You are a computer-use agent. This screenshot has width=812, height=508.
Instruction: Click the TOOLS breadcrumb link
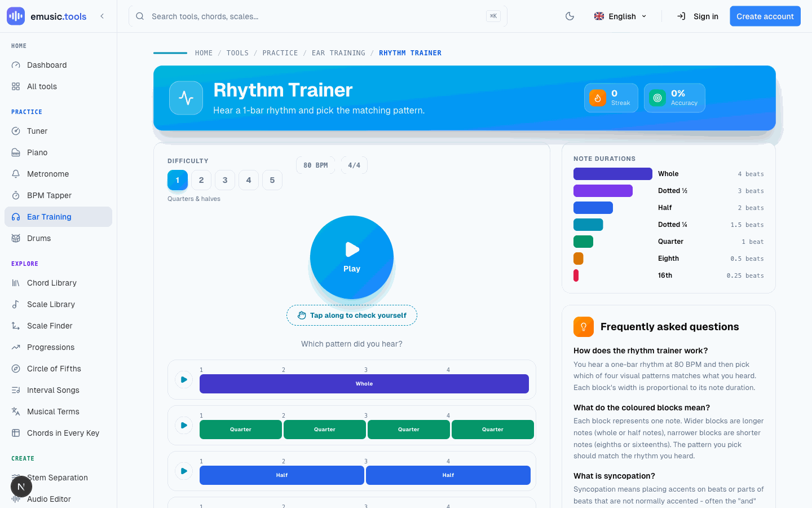click(x=237, y=53)
